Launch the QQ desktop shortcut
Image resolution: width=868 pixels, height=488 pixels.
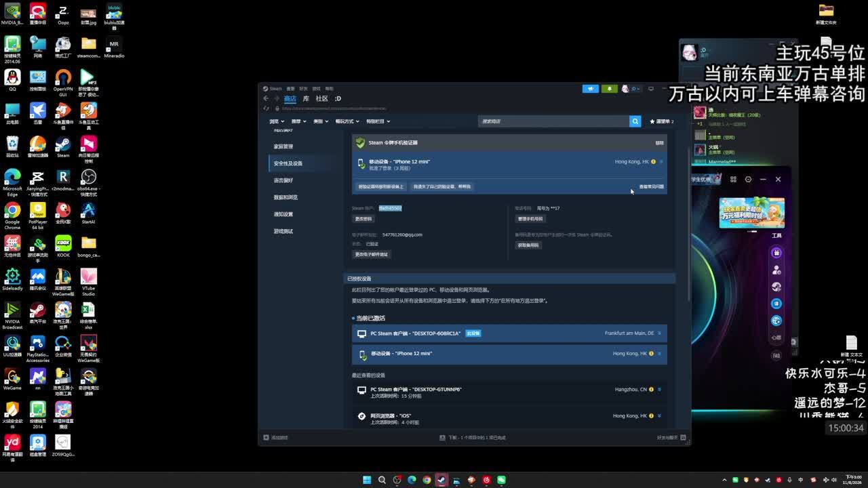(x=12, y=80)
